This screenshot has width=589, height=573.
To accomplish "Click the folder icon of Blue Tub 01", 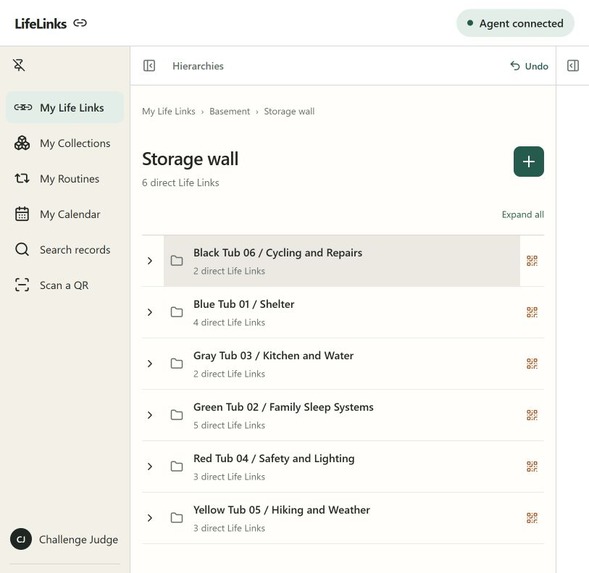I will 177,312.
